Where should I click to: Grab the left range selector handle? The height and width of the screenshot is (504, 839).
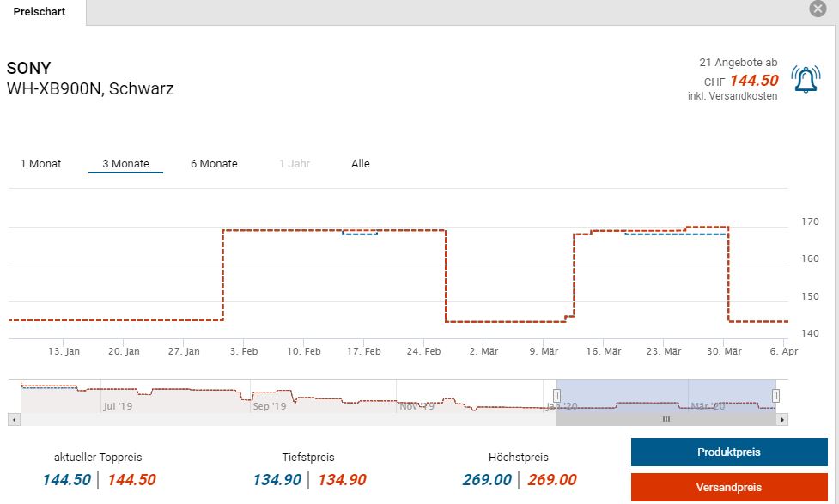click(x=556, y=396)
